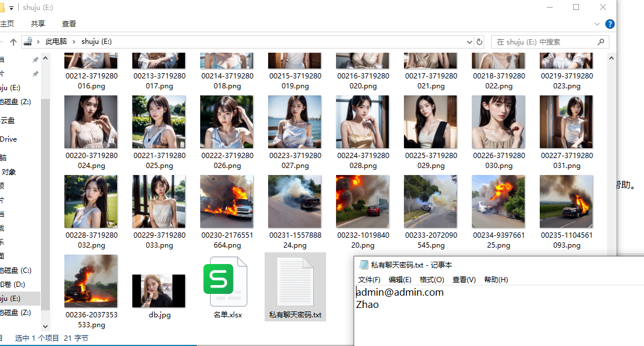Click the refresh button beside the address bar
The height and width of the screenshot is (346, 644).
coord(479,42)
